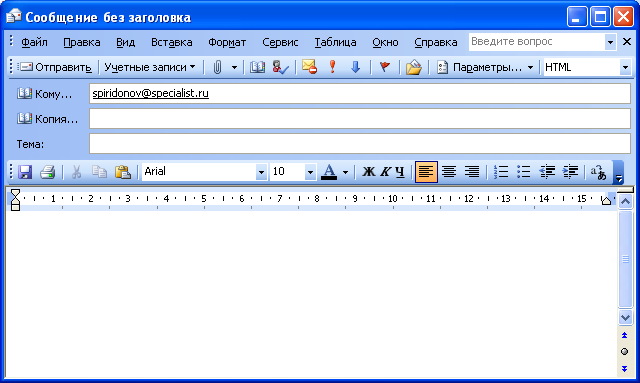Expand the font color dropdown arrow
640x383 pixels.
[x=345, y=172]
